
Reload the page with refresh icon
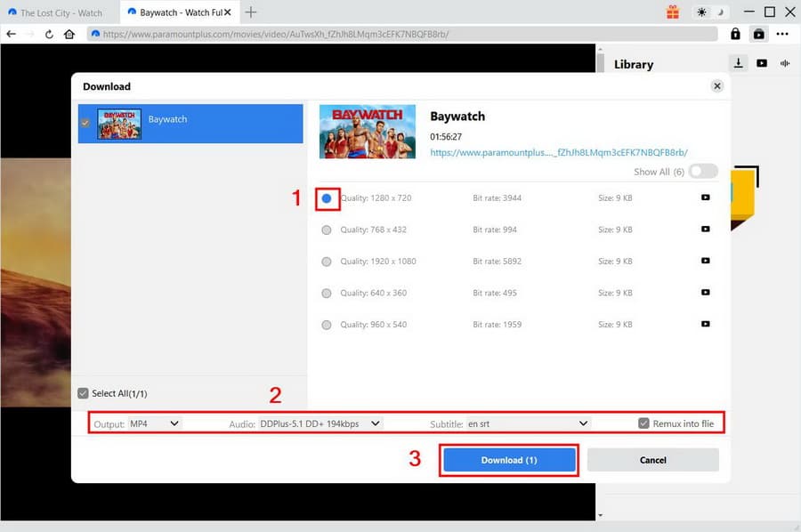pos(49,34)
